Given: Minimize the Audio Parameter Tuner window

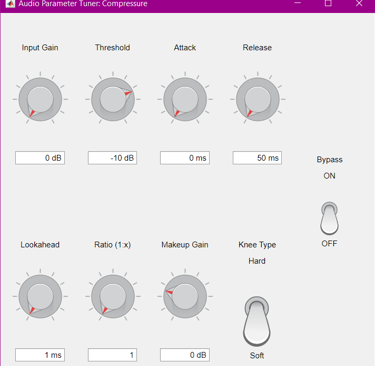Looking at the screenshot, I should click(298, 3).
